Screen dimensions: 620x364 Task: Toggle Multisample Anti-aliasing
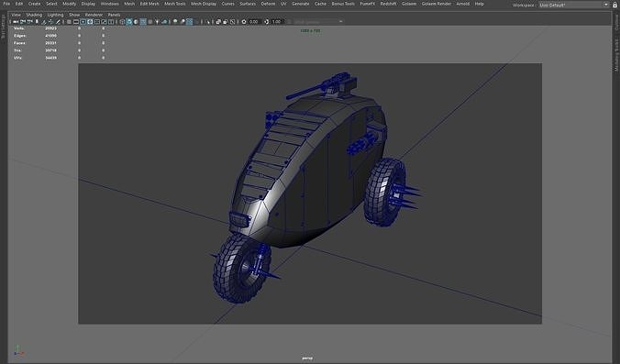(x=190, y=22)
